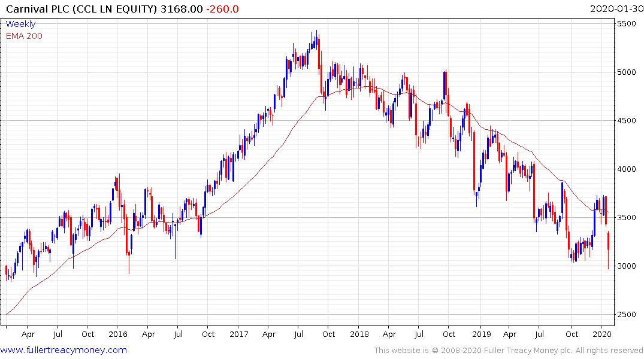The image size is (644, 359).
Task: Click the 3168.00 last price value
Action: (x=182, y=9)
